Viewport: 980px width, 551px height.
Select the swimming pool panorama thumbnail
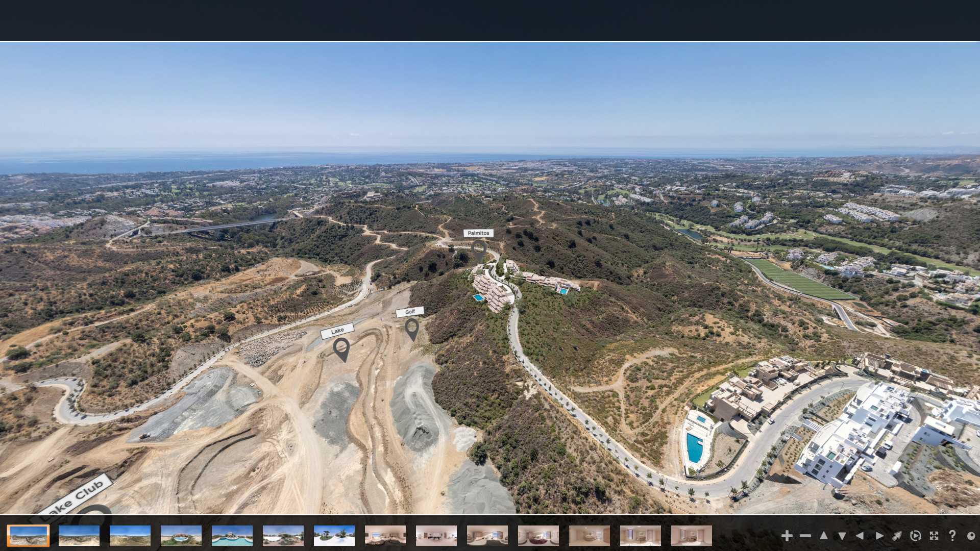232,536
